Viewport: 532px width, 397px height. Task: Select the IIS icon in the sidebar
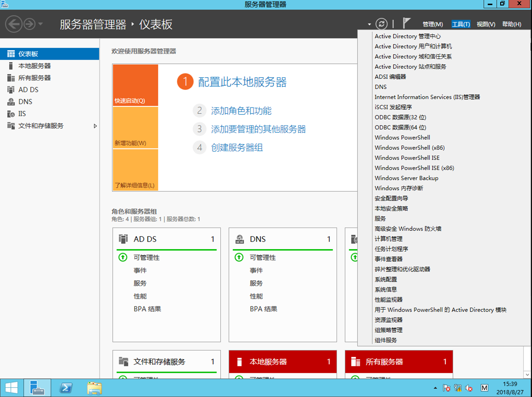pos(11,114)
